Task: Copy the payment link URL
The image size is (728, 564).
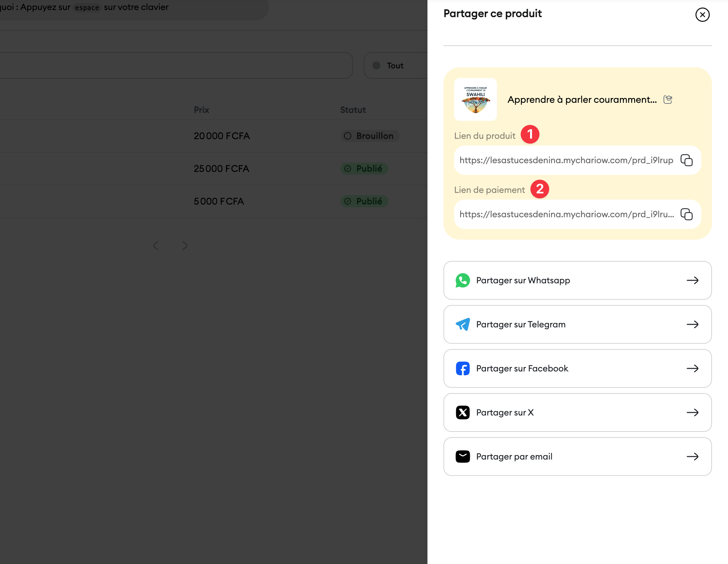Action: tap(687, 214)
